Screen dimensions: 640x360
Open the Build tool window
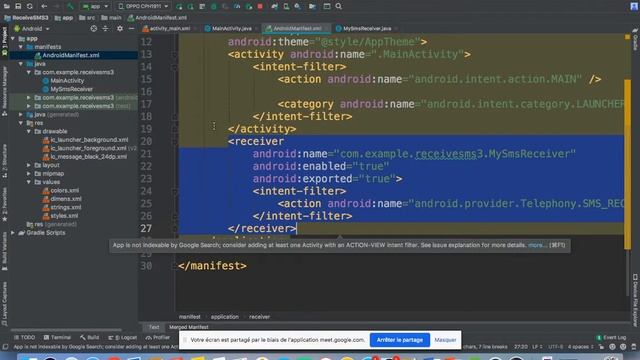pyautogui.click(x=89, y=338)
